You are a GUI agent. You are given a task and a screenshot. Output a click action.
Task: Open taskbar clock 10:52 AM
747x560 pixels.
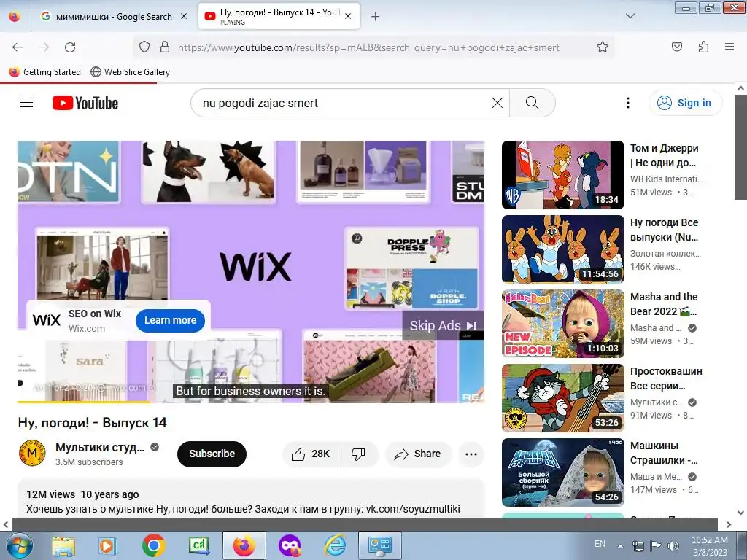[x=709, y=546]
